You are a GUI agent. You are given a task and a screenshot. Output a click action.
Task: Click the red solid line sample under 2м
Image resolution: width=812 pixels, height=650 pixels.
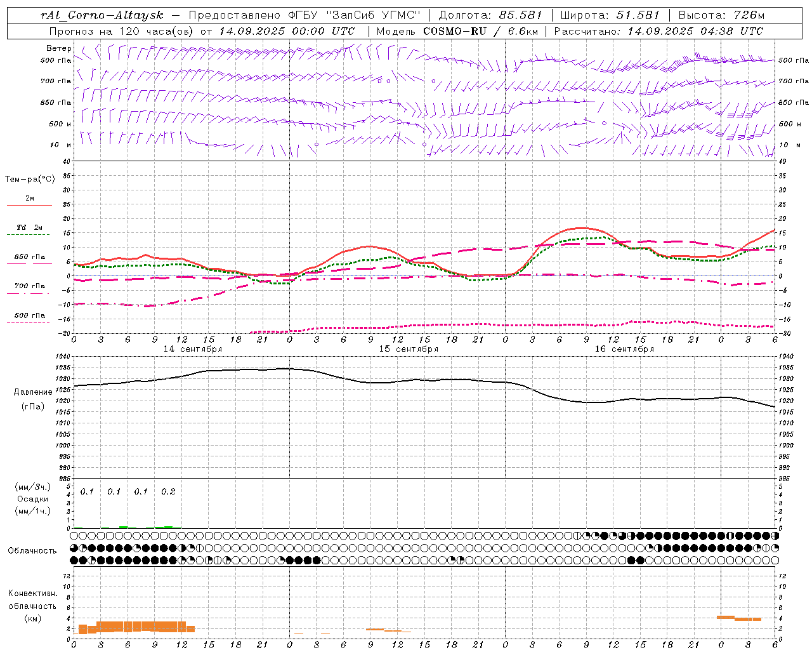(x=29, y=206)
